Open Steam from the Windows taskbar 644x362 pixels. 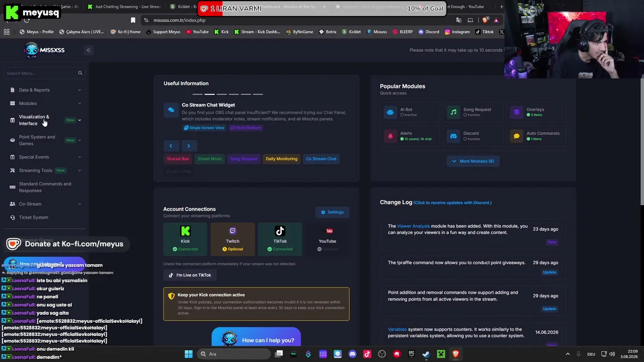426,354
